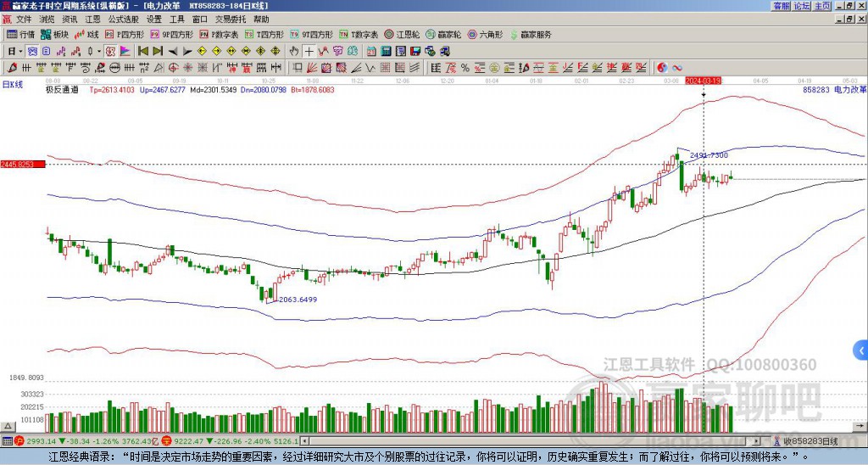Open the 赢家轮 tool
The image size is (868, 465).
coord(443,34)
